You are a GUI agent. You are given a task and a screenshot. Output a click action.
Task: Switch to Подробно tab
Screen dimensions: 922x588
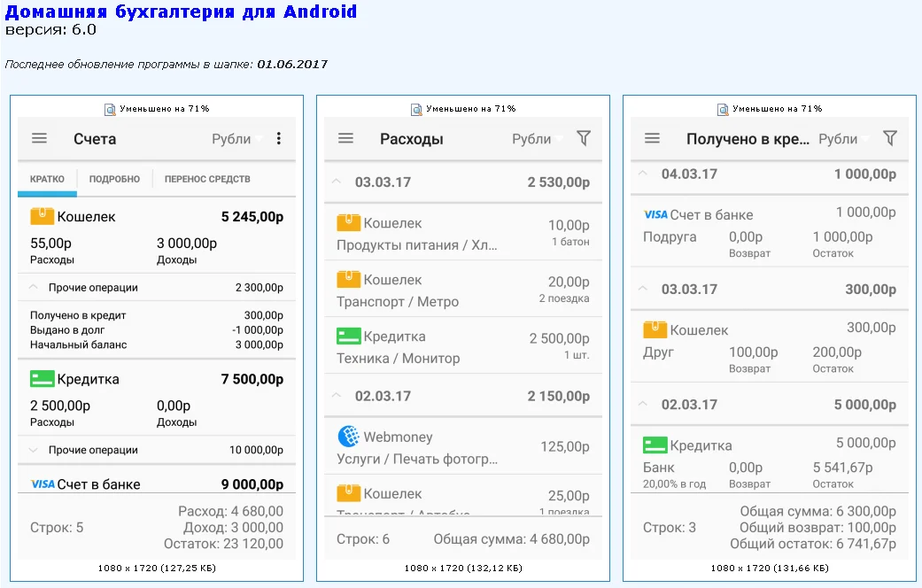coord(114,179)
